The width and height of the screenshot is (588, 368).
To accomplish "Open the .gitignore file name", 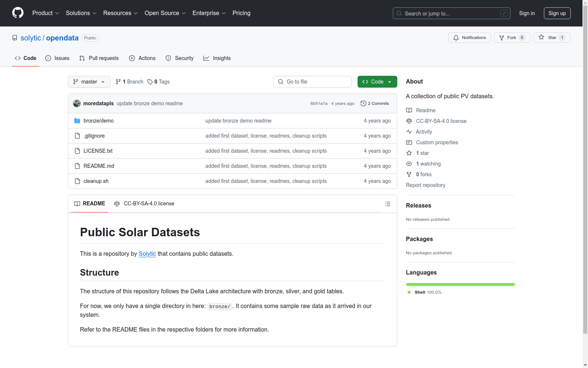I will point(94,136).
